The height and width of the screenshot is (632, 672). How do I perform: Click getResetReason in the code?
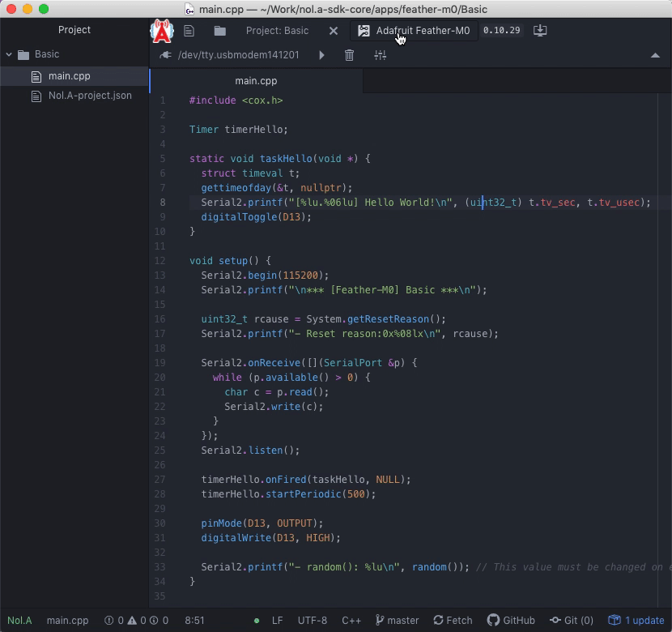(388, 319)
